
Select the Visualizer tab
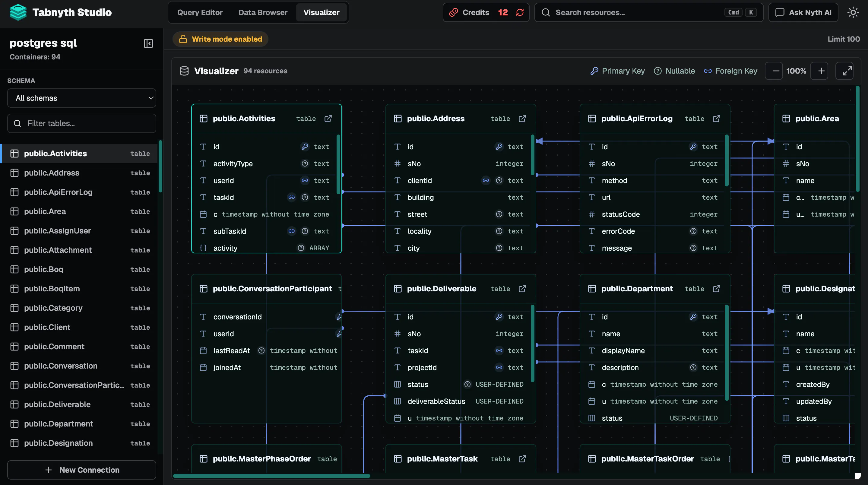click(x=322, y=12)
